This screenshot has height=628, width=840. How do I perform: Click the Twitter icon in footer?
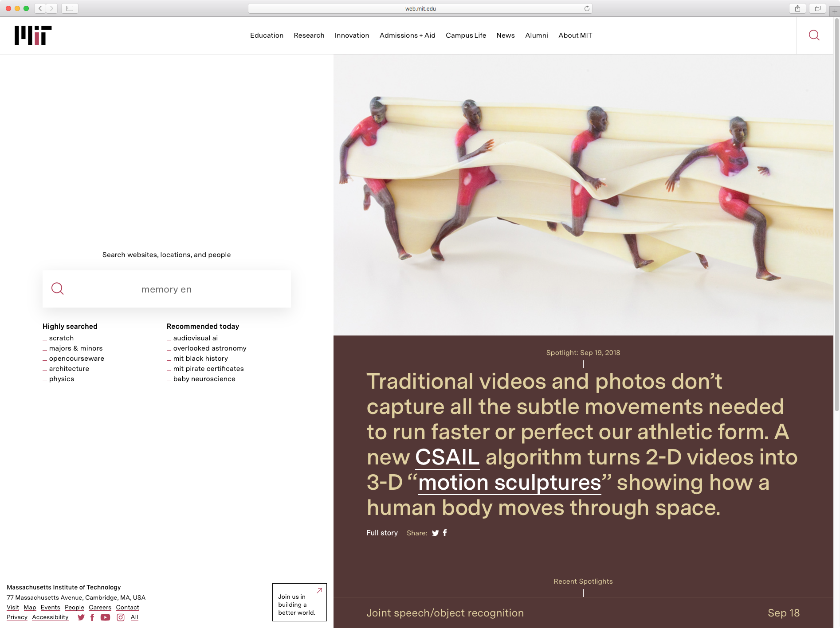point(81,617)
